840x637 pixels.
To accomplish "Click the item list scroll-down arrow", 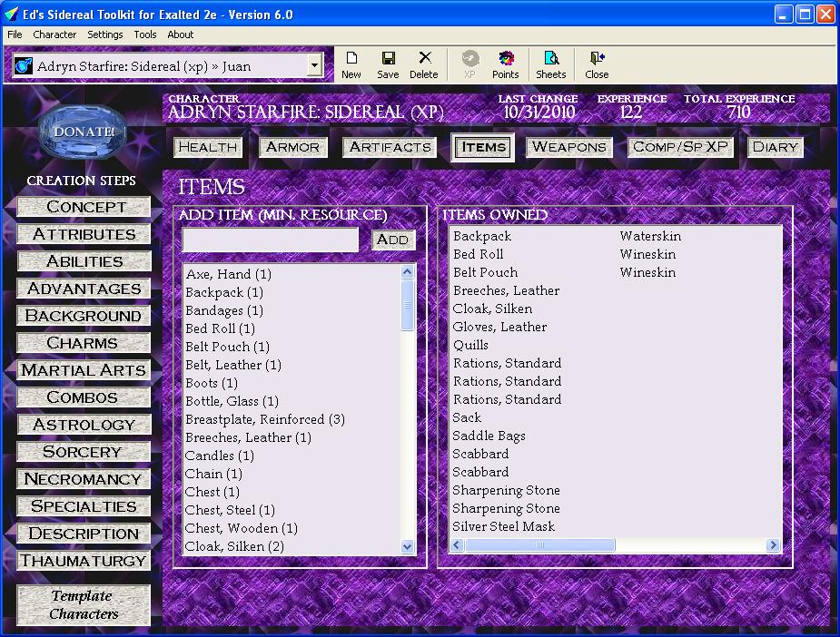I will (x=407, y=546).
